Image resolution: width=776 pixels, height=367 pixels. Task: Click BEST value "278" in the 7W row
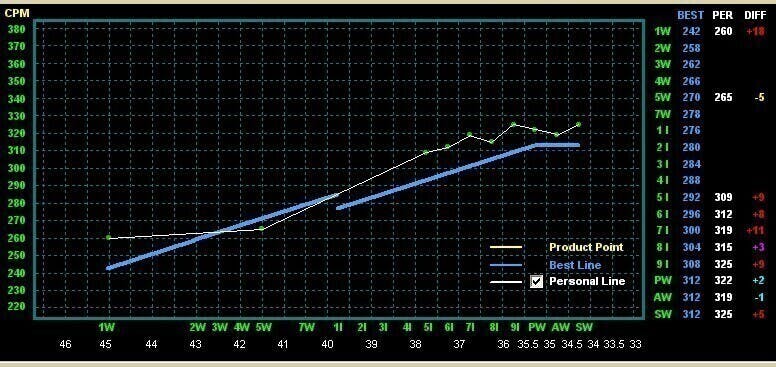[691, 114]
